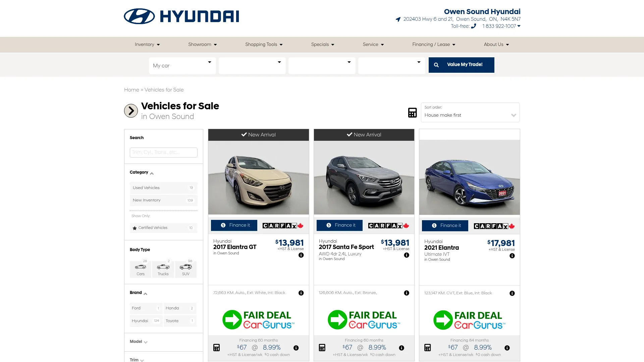Toggle Toyota brand filter
Image resolution: width=644 pixels, height=362 pixels.
coord(180,321)
